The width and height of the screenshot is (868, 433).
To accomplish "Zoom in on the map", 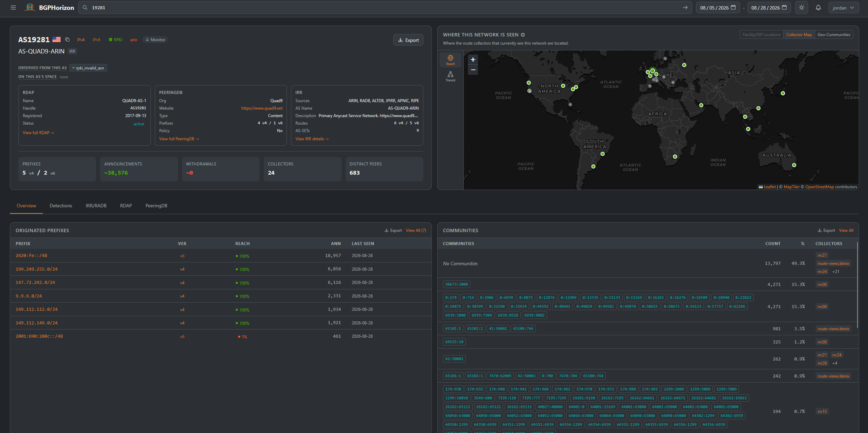I will tap(473, 60).
